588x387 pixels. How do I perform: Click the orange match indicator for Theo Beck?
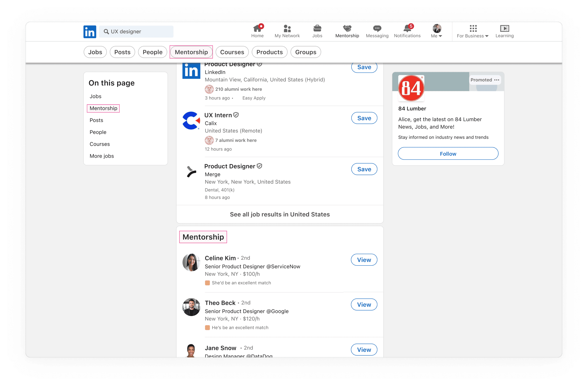(207, 328)
